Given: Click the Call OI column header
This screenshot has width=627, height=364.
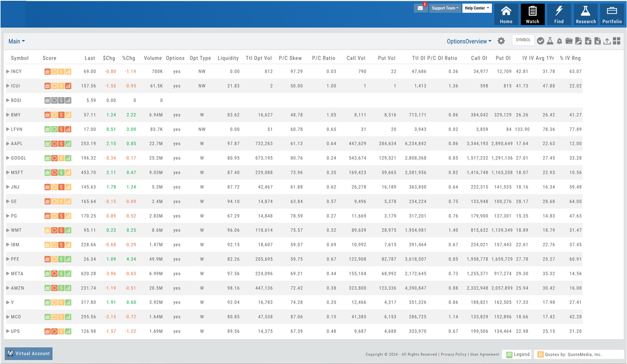Looking at the screenshot, I should tap(479, 58).
